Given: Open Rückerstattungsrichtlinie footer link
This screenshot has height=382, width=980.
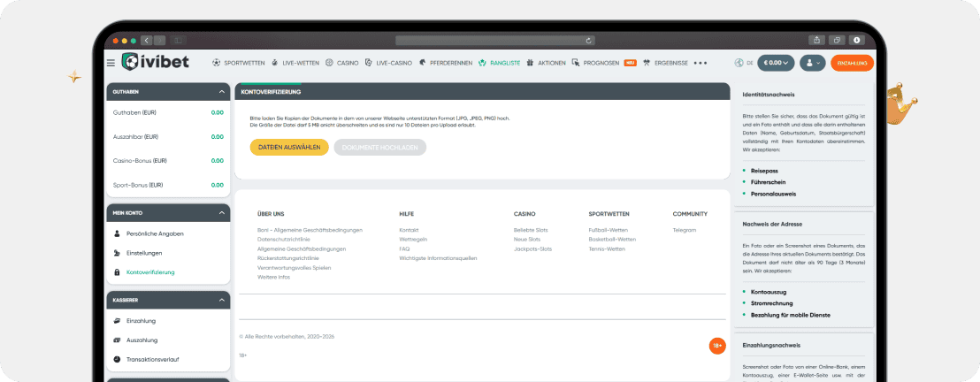Looking at the screenshot, I should [x=288, y=258].
